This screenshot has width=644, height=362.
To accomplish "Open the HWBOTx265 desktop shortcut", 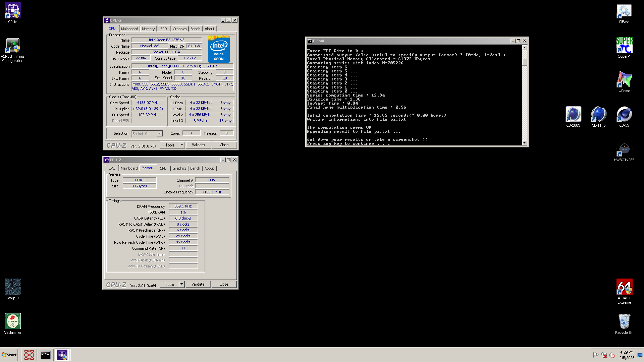I will [x=624, y=152].
